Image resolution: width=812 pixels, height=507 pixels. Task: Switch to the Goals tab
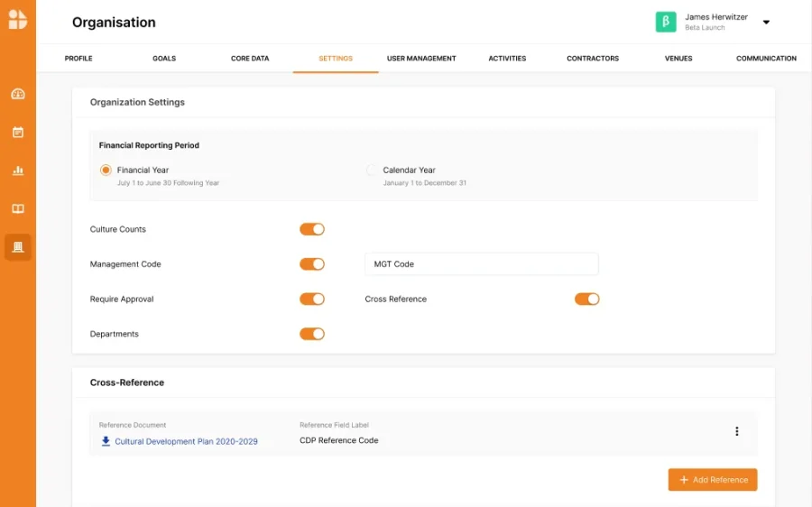pos(164,59)
